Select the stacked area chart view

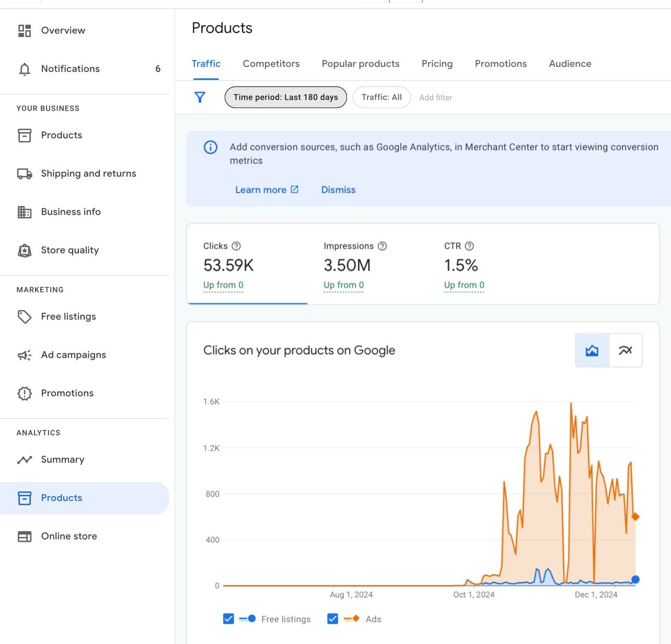(592, 350)
